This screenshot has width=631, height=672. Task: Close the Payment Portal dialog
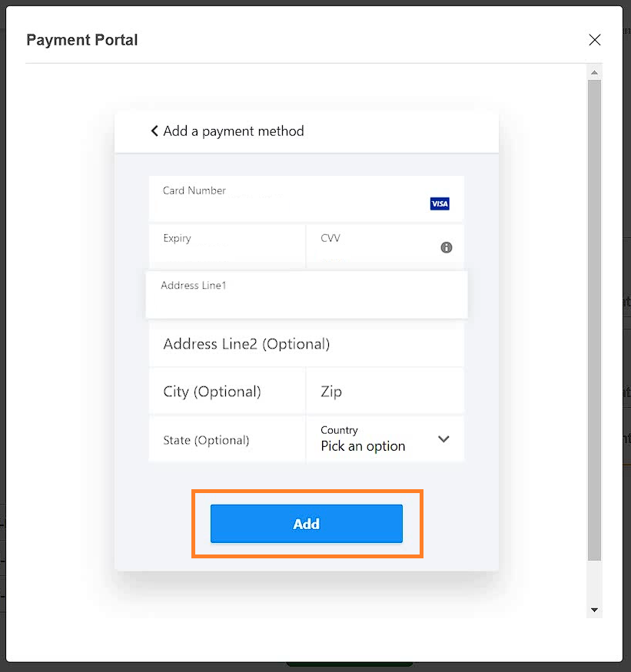pyautogui.click(x=595, y=40)
